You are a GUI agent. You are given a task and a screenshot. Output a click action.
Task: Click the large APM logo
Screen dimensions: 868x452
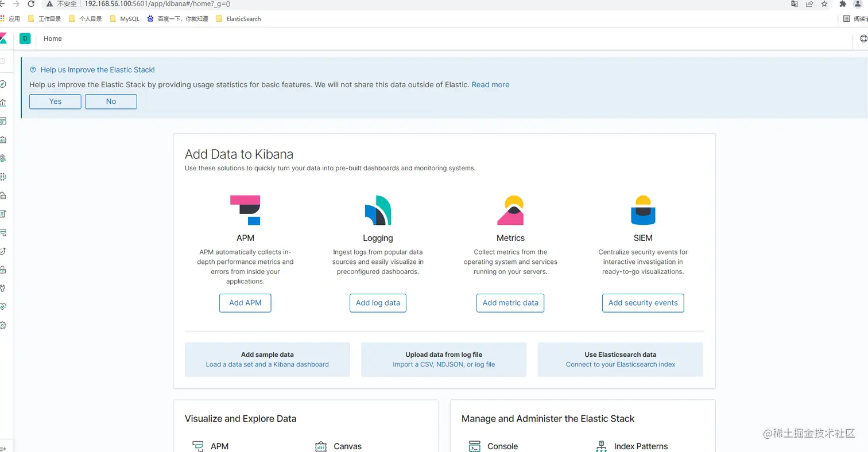pos(245,210)
